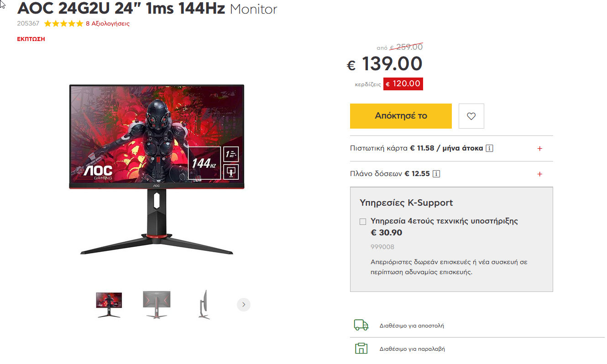Click the credit card info icon

[490, 148]
